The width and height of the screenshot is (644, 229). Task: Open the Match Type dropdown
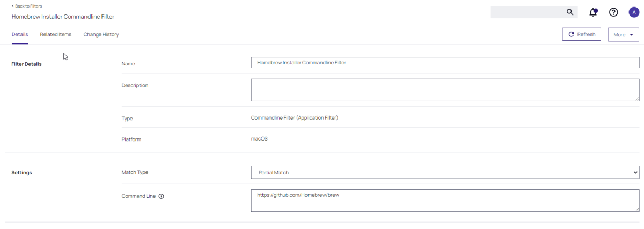click(x=444, y=172)
